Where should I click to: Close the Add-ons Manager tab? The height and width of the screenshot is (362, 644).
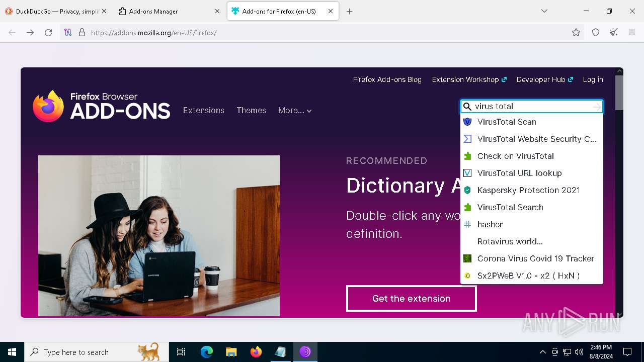(217, 11)
